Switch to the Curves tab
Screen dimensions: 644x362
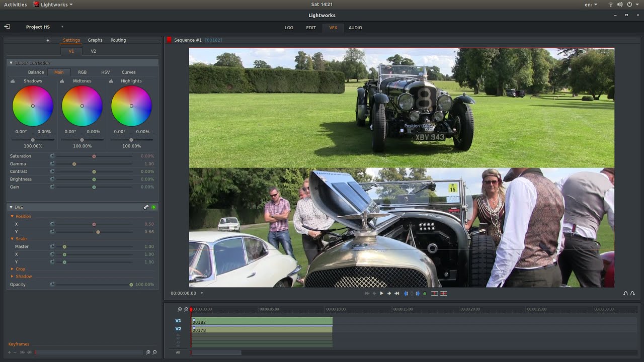[x=128, y=72]
